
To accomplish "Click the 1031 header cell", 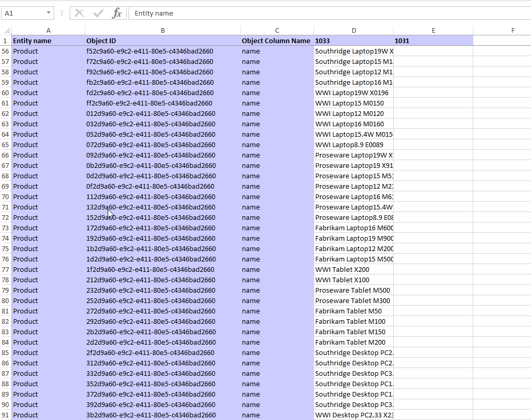I will pos(433,41).
